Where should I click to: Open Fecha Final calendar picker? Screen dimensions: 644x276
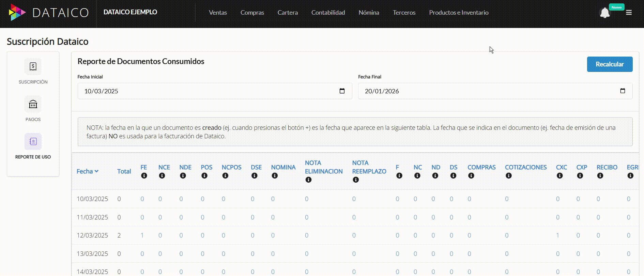point(623,91)
